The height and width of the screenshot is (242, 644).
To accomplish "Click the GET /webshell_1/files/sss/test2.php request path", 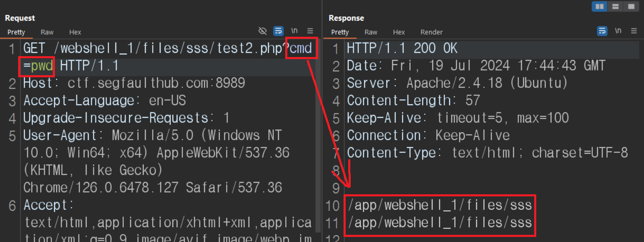I will 153,49.
